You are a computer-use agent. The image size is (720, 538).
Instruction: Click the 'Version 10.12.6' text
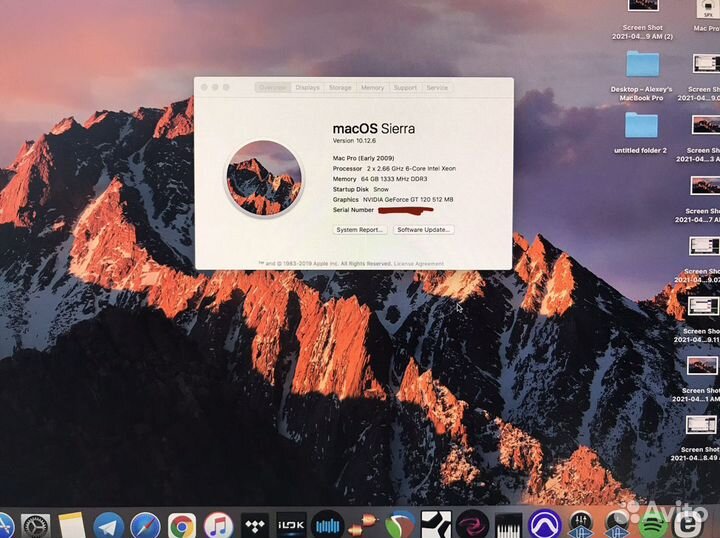(354, 140)
